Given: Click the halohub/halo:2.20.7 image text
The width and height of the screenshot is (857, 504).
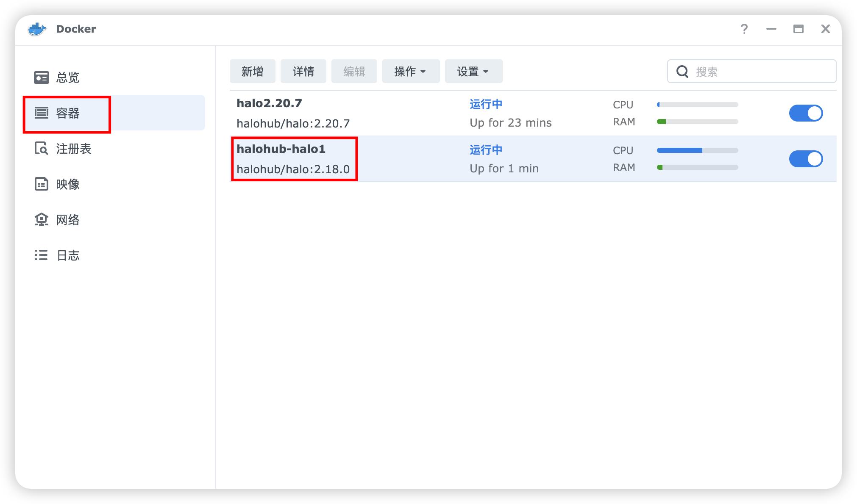Looking at the screenshot, I should pyautogui.click(x=293, y=124).
